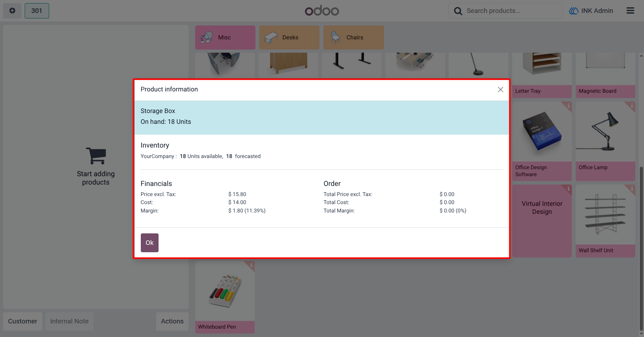The image size is (644, 337).
Task: Click the INK Admin user label
Action: [x=591, y=11]
